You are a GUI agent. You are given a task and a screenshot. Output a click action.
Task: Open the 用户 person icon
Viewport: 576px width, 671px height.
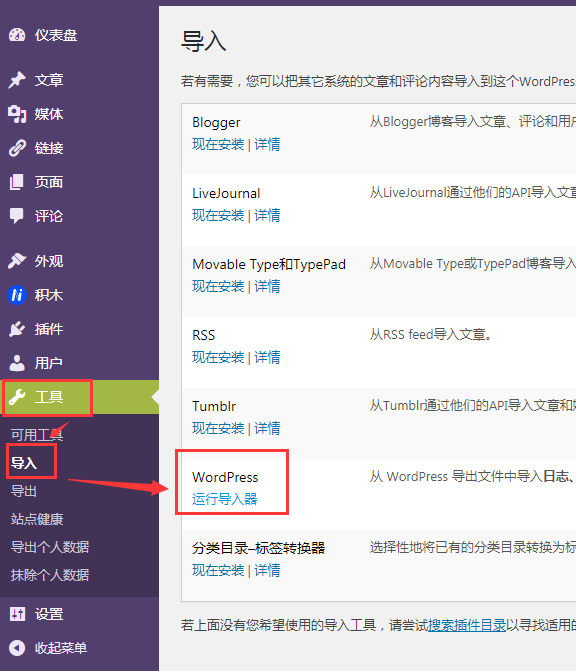pyautogui.click(x=17, y=363)
